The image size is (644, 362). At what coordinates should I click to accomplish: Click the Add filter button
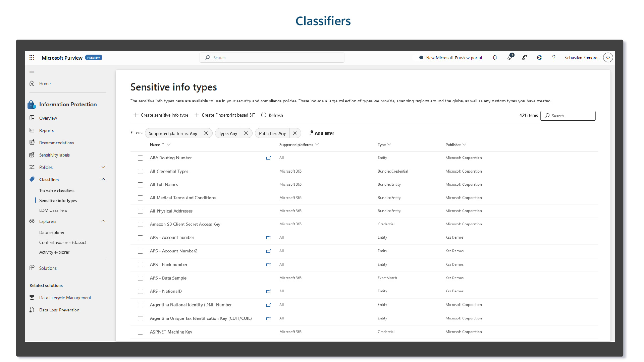(321, 133)
